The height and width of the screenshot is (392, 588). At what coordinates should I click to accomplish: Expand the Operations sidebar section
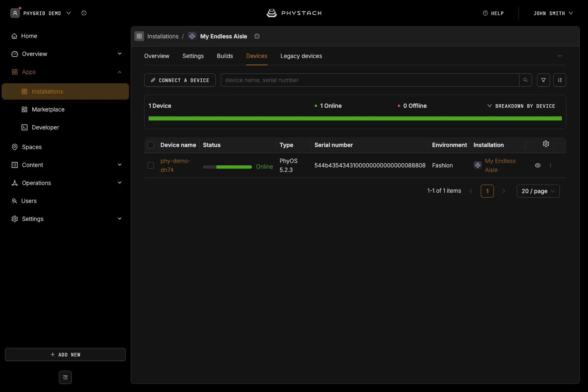65,183
